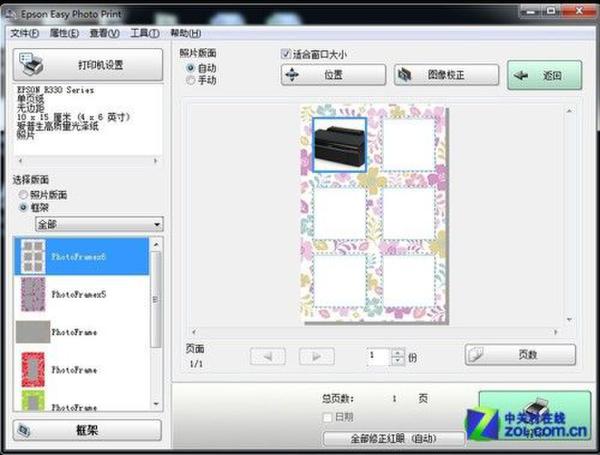This screenshot has width=600, height=455.
Task: Select the PhotoFramex6 list item
Action: [82, 256]
